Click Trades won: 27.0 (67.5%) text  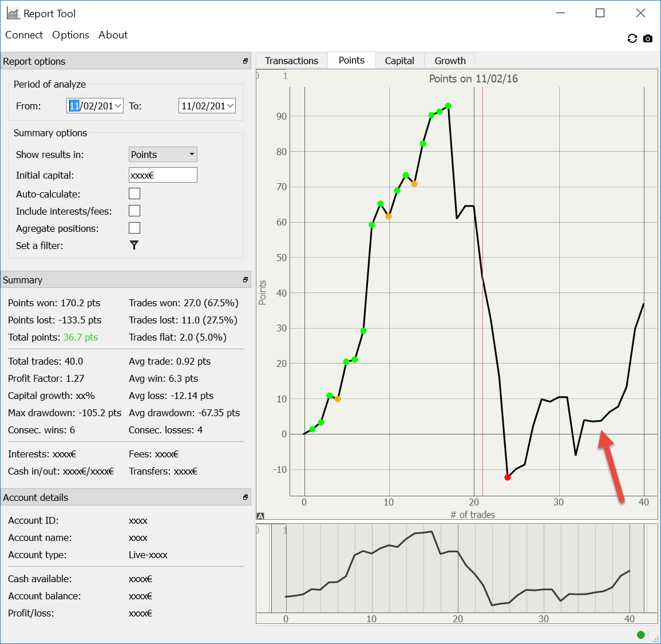click(183, 303)
